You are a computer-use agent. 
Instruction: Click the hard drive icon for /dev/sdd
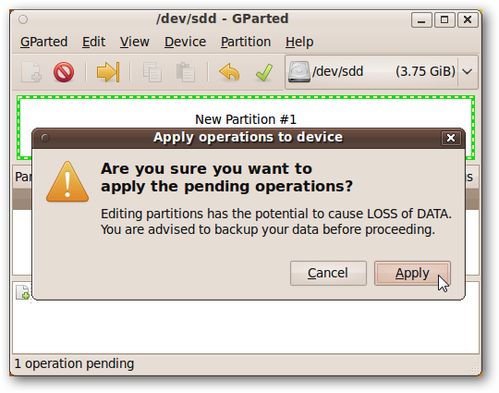(x=299, y=72)
